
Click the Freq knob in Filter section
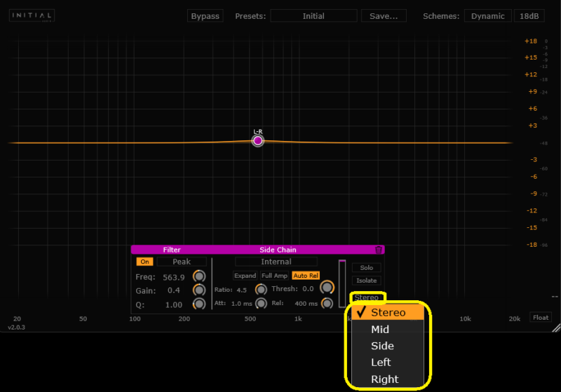coord(200,276)
